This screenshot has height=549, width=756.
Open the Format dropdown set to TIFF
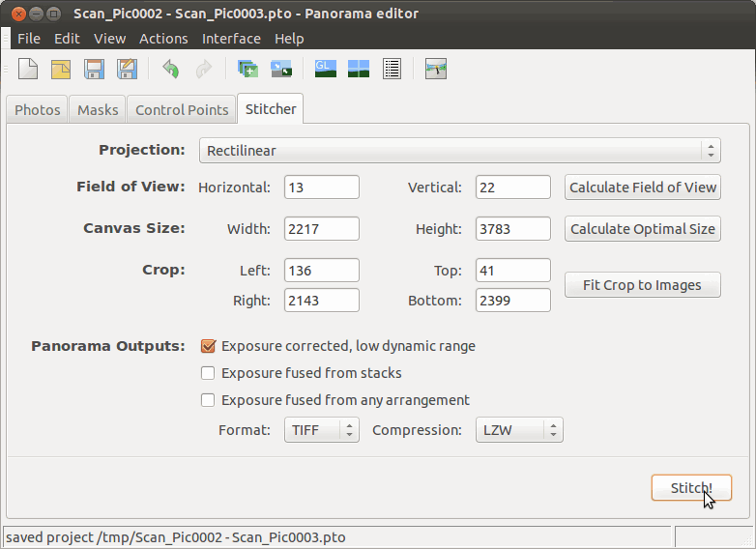[x=322, y=430]
